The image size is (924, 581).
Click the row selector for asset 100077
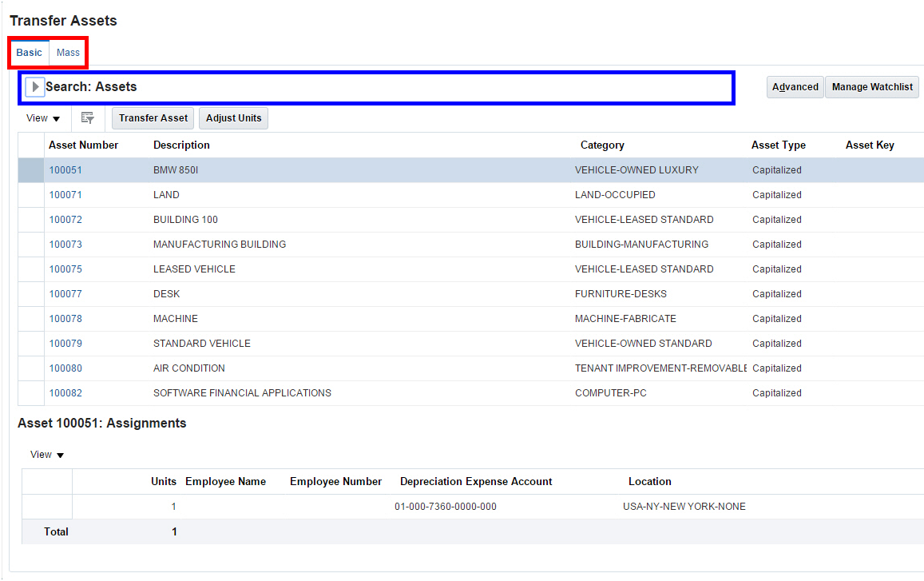pos(31,294)
